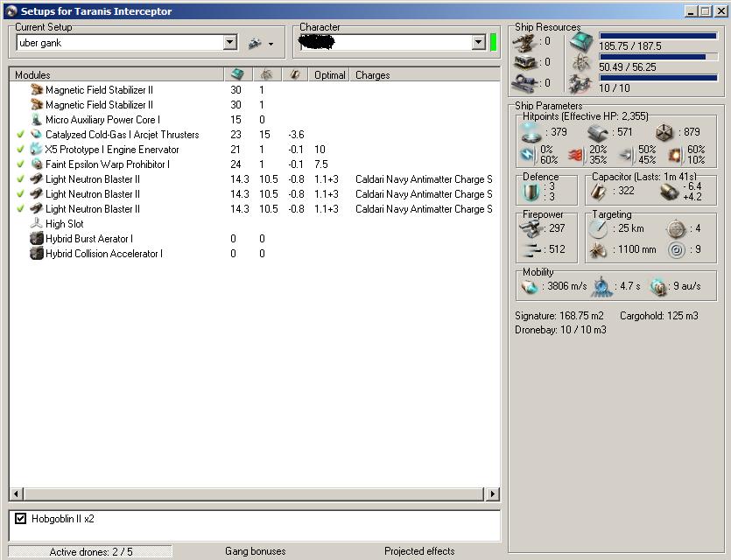
Task: Toggle the Hobgoblin II x2 checkbox
Action: click(x=20, y=518)
